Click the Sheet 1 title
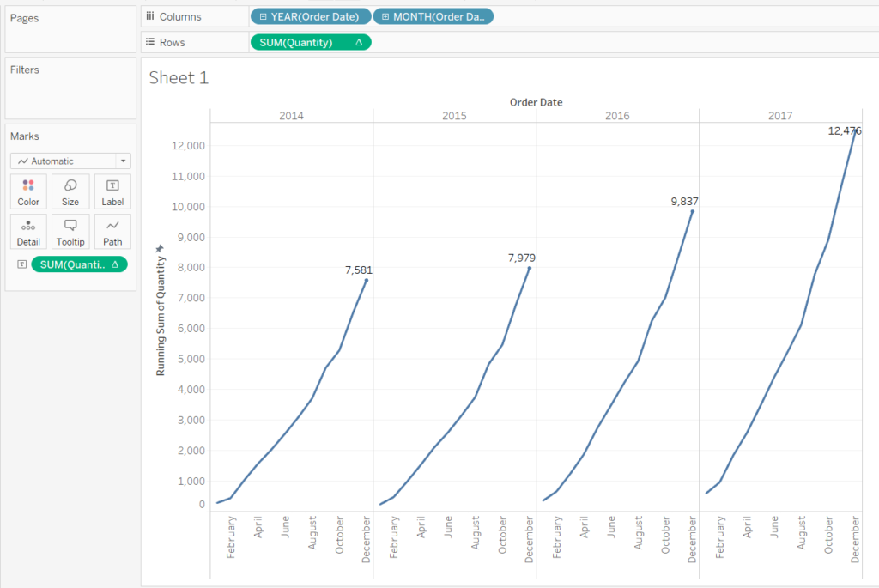Viewport: 879px width, 588px height. pyautogui.click(x=179, y=78)
